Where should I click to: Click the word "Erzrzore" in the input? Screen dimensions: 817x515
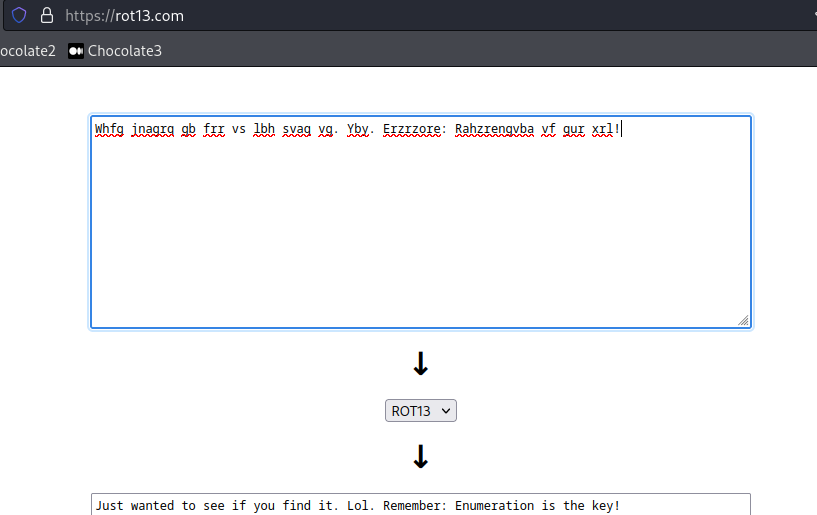pyautogui.click(x=411, y=129)
